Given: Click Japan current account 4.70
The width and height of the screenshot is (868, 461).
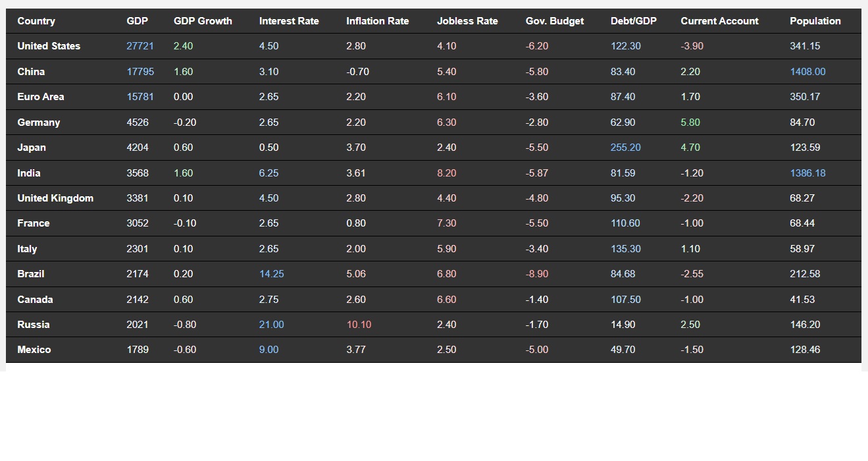Looking at the screenshot, I should (690, 148).
